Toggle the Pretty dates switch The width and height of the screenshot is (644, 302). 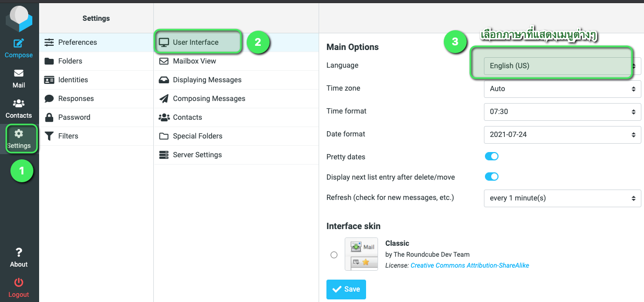click(492, 157)
